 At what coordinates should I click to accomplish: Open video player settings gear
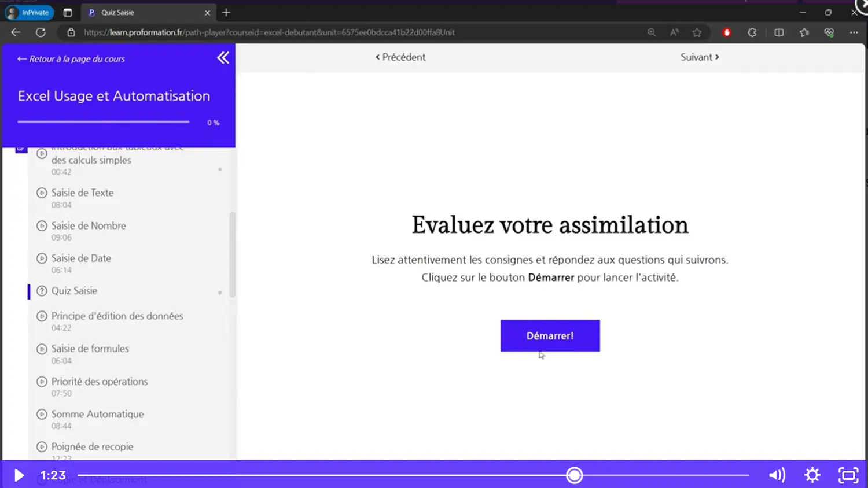[x=812, y=475]
